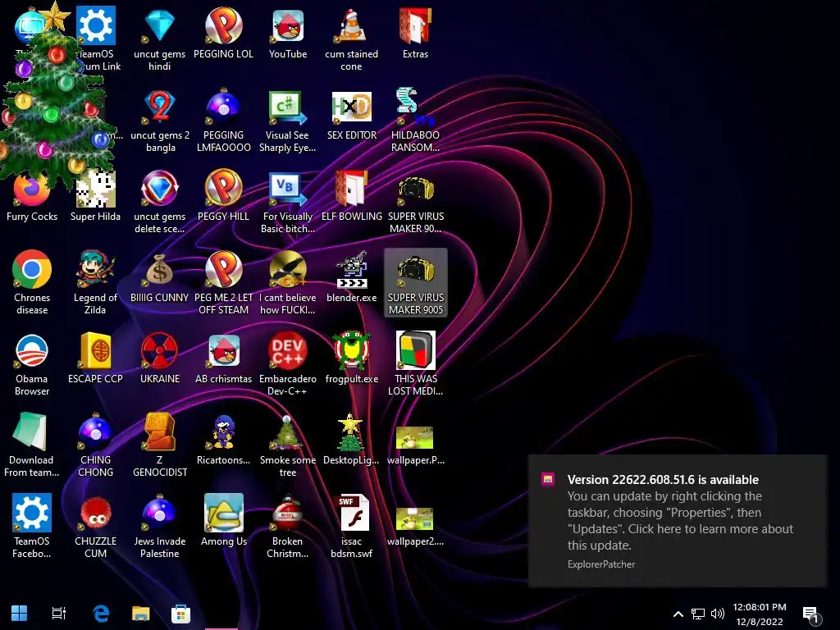Open the Embarcadero Dev-C++ shortcut
This screenshot has width=840, height=630.
point(288,351)
